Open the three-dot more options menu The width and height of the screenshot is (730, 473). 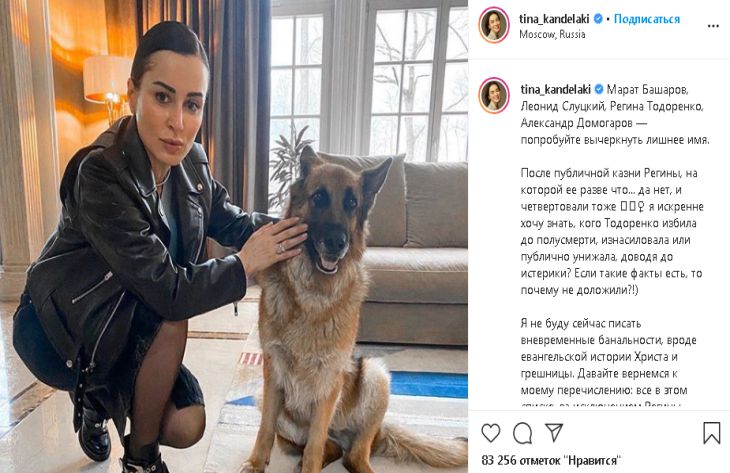pyautogui.click(x=713, y=26)
